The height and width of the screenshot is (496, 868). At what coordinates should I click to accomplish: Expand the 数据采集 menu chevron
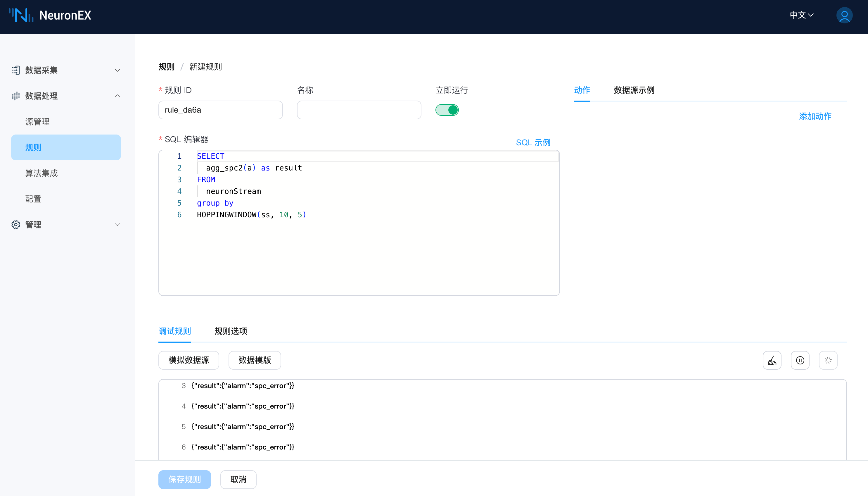[x=117, y=70]
